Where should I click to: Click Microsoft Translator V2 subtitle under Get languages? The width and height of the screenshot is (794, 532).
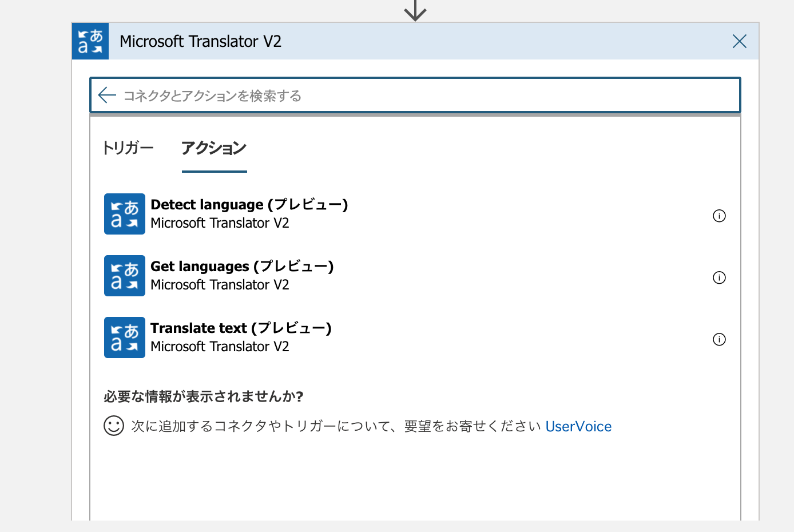(x=220, y=285)
